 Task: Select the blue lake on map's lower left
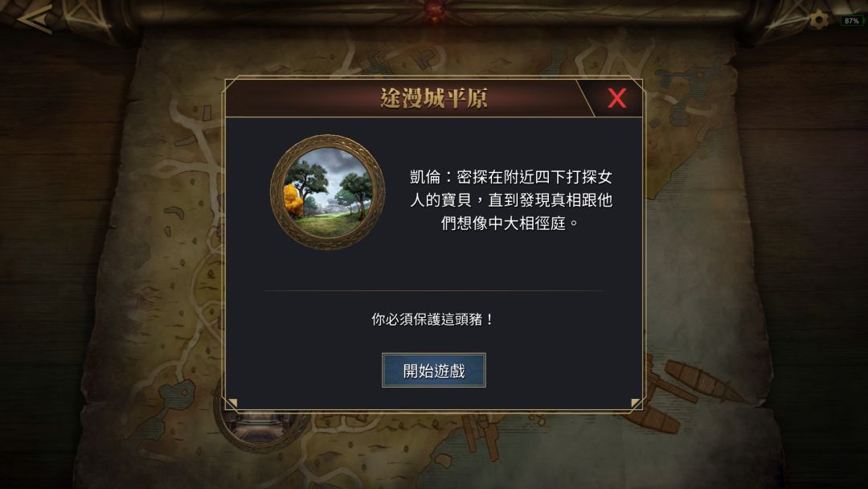pos(177,393)
